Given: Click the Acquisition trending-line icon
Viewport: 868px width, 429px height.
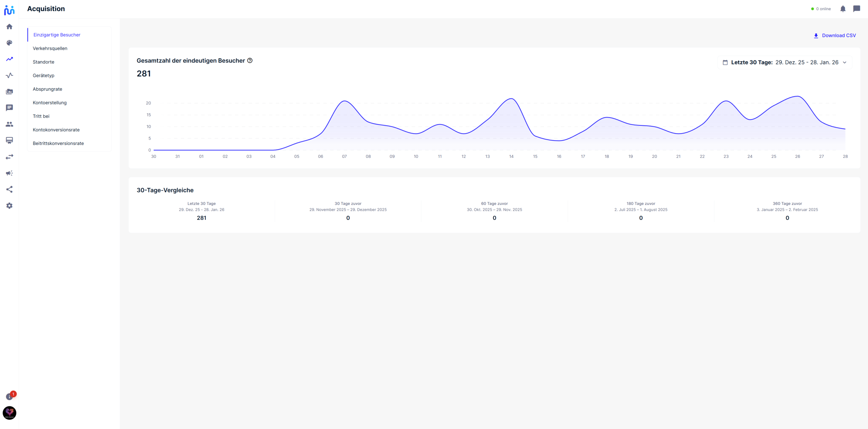Looking at the screenshot, I should click(x=9, y=59).
